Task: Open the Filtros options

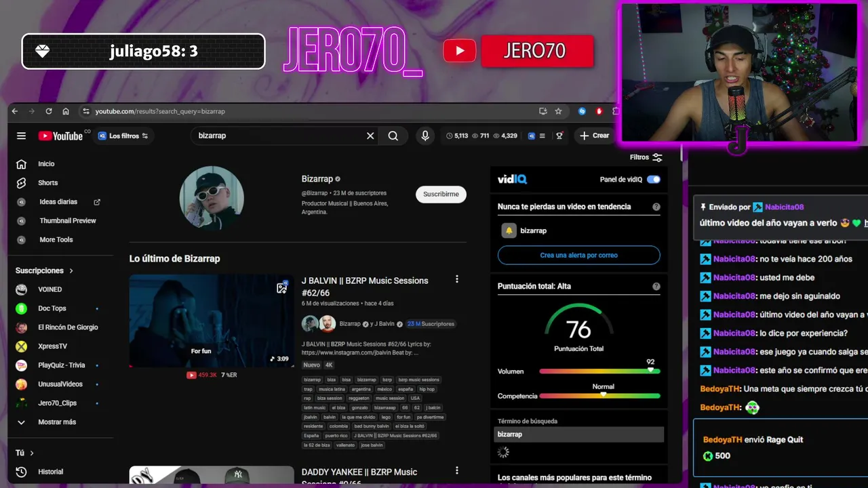Action: [x=646, y=157]
